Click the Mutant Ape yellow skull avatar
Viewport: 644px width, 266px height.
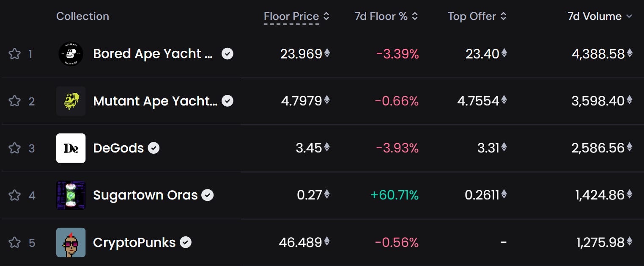[x=71, y=101]
